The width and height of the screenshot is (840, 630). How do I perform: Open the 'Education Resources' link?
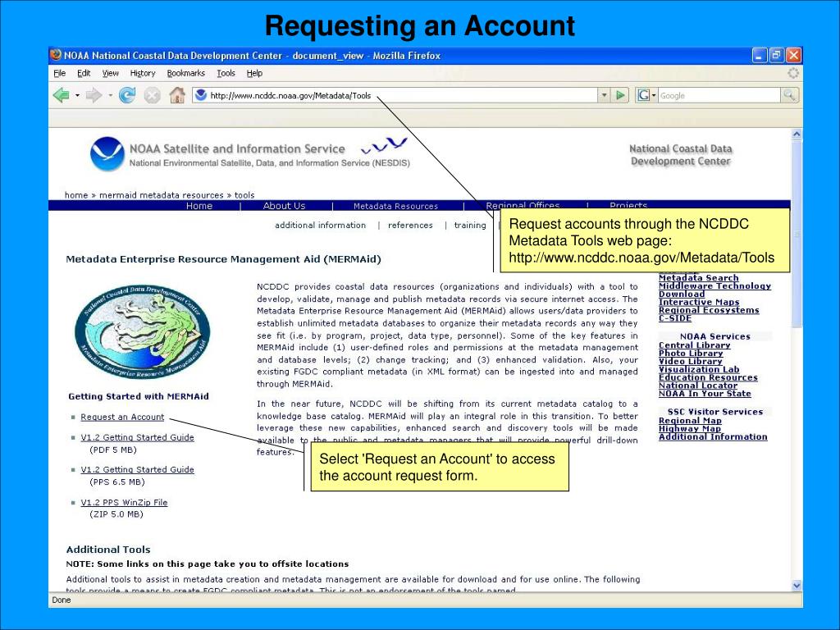[708, 377]
